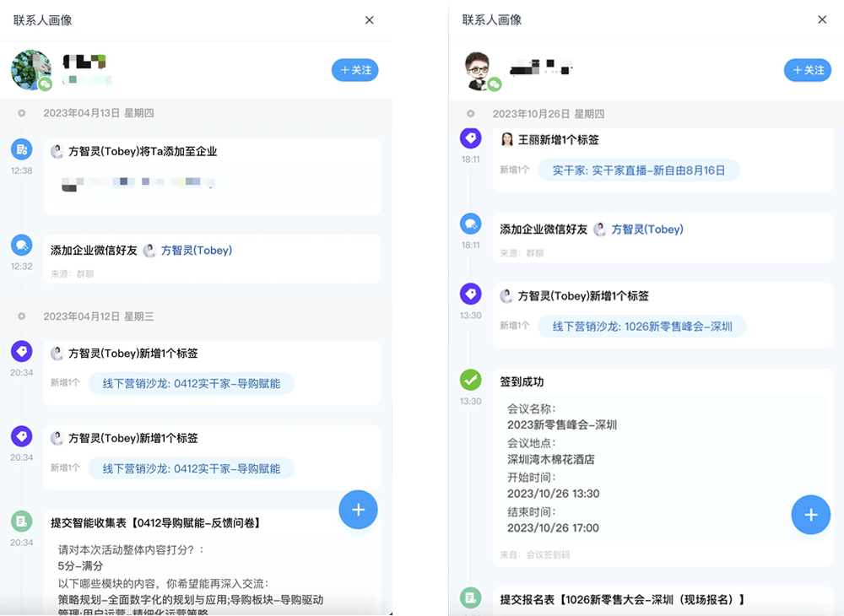Click the follow (+关注) button in right panel
The width and height of the screenshot is (844, 616).
(x=807, y=70)
